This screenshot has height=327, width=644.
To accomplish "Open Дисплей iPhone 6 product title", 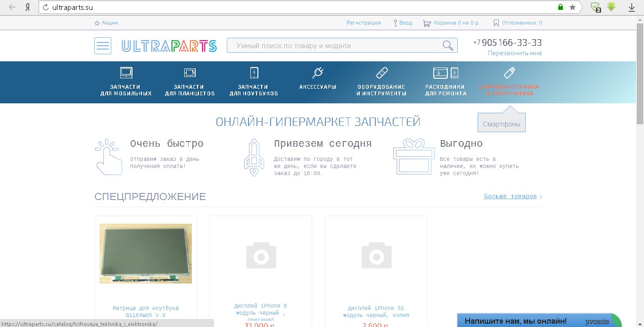I will click(261, 313).
